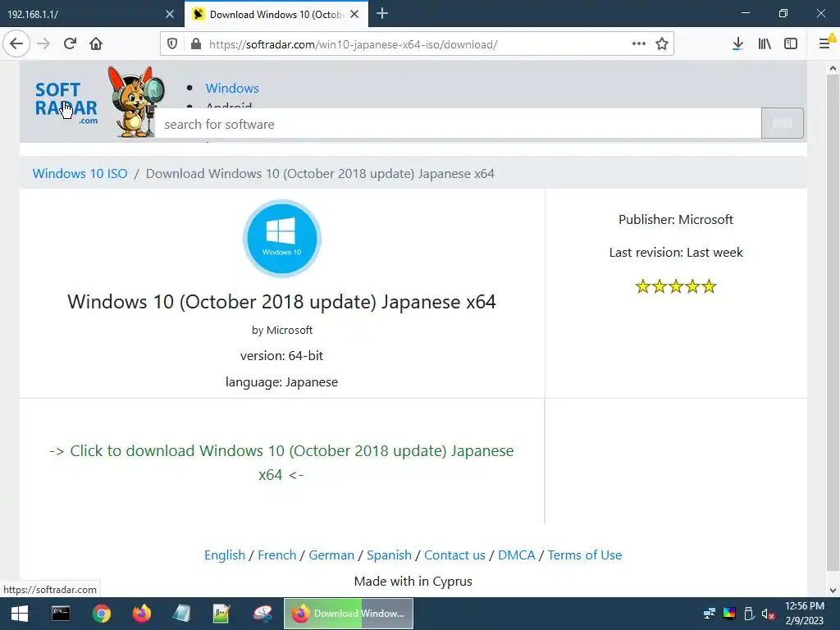This screenshot has height=630, width=840.
Task: Close the 192.168.1.1 tab
Action: [x=169, y=14]
